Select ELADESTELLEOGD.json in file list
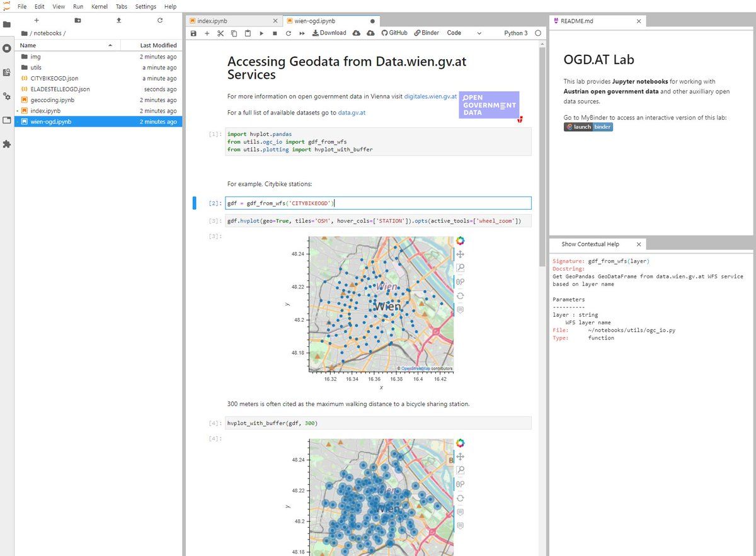Image resolution: width=756 pixels, height=556 pixels. [98, 89]
